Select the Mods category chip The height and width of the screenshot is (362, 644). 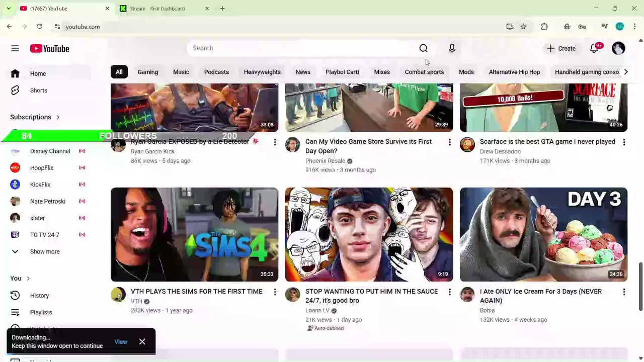[x=466, y=72]
